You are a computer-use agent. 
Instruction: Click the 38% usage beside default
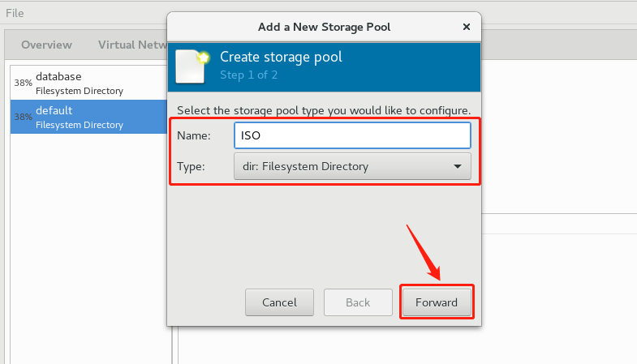coord(23,117)
